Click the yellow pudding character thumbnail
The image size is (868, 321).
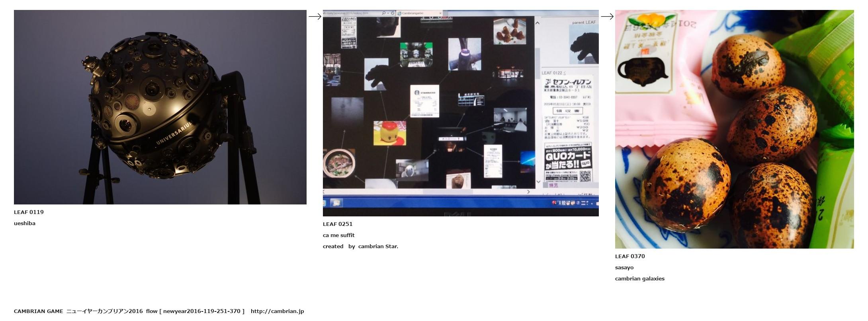point(389,133)
